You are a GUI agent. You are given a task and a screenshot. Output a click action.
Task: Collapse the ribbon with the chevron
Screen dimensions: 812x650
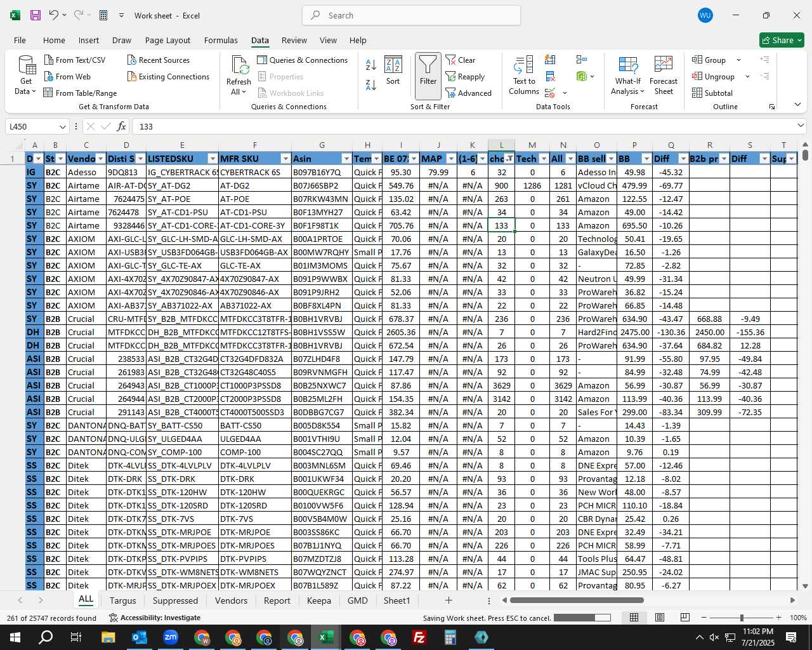click(797, 105)
